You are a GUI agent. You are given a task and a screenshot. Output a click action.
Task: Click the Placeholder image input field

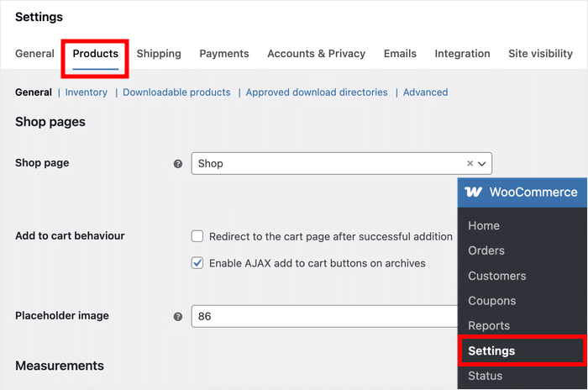click(x=324, y=316)
